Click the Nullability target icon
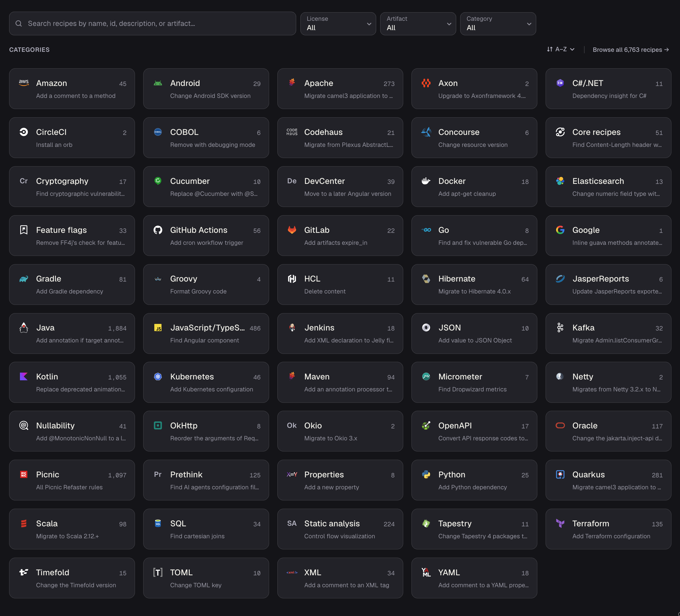The width and height of the screenshot is (680, 616). (24, 426)
